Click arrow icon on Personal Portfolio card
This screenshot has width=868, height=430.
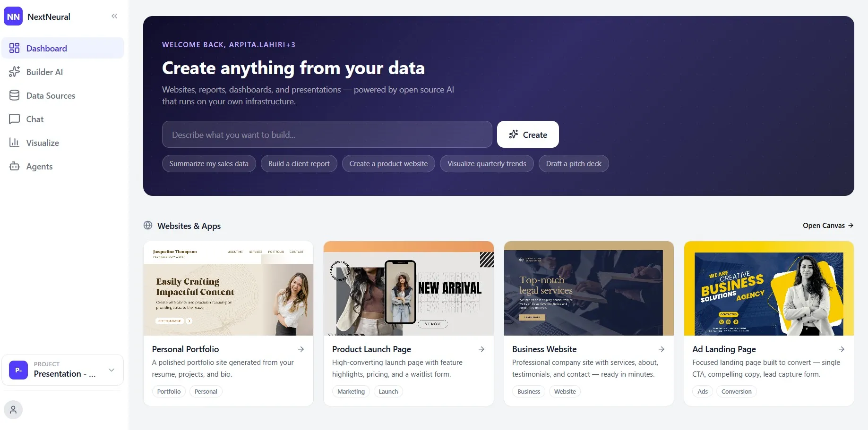click(x=301, y=349)
